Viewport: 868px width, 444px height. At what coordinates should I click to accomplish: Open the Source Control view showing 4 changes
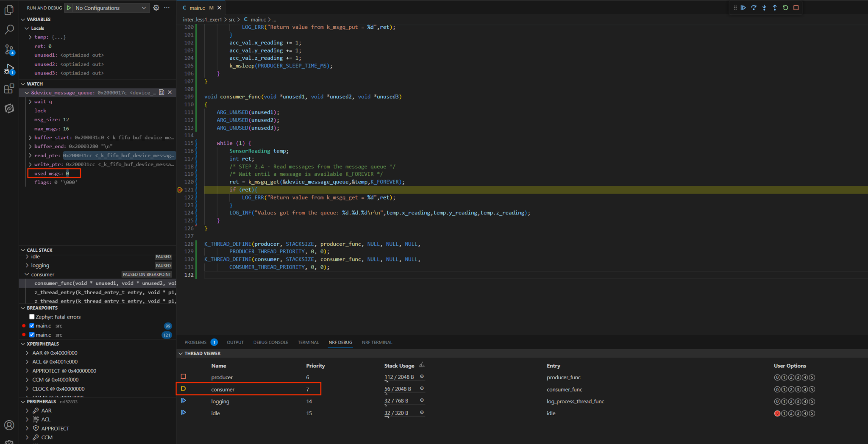9,49
